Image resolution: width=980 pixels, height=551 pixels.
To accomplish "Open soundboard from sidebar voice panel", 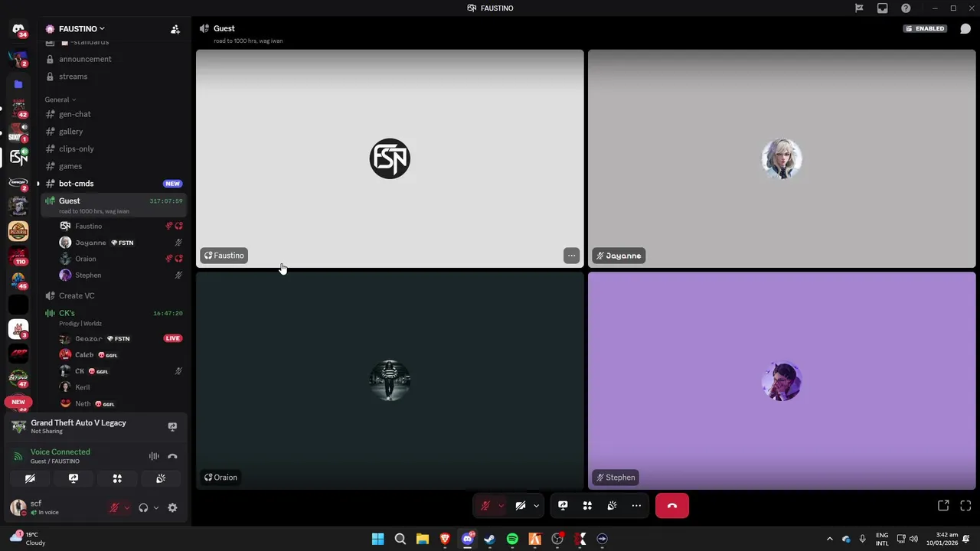I will (161, 478).
